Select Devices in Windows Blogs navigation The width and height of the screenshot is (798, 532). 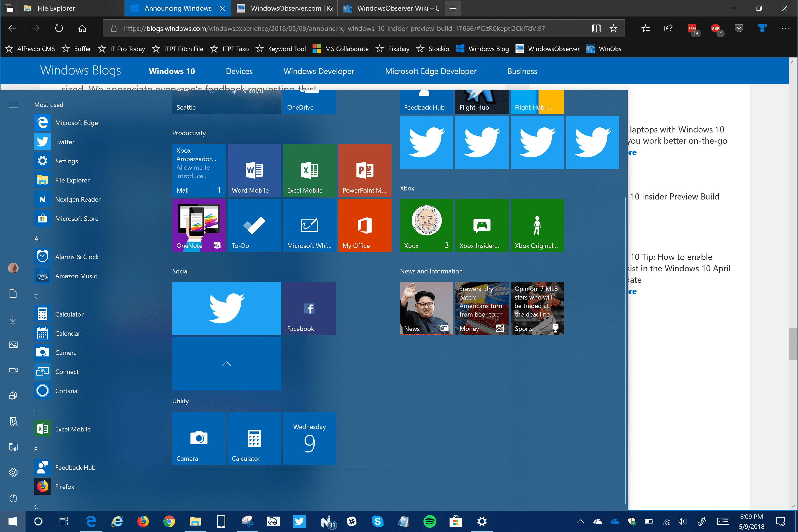click(239, 71)
